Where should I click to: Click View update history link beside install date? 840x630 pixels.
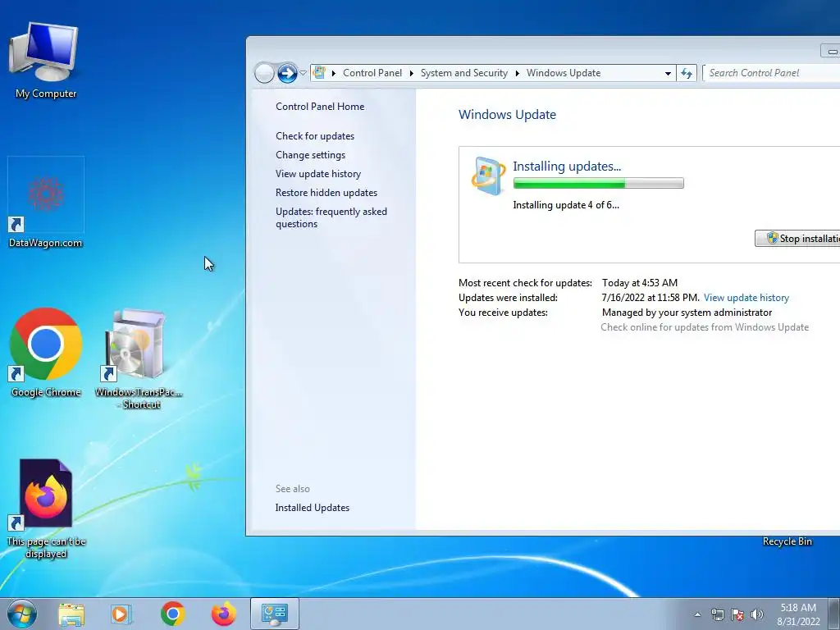point(746,298)
